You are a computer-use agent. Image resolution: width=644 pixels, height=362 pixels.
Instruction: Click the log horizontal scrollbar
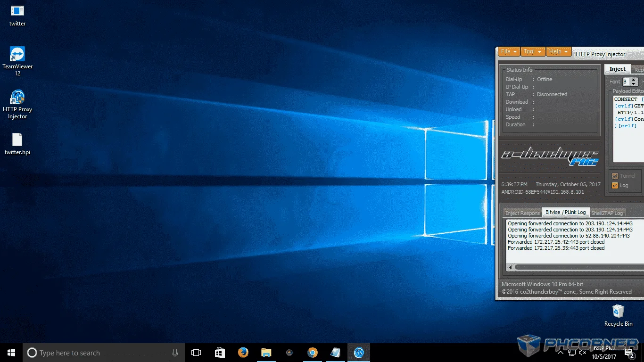point(576,267)
